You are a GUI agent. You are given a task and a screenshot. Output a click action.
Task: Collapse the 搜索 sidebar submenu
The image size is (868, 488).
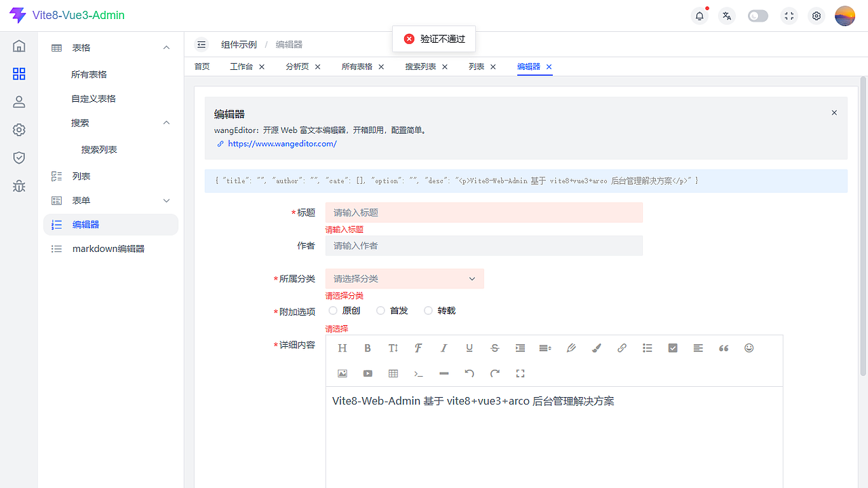point(167,123)
